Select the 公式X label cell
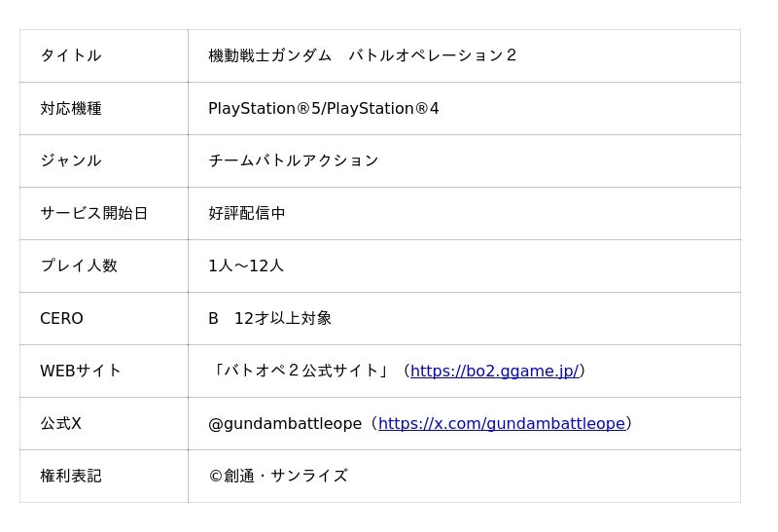The image size is (778, 532). (60, 423)
